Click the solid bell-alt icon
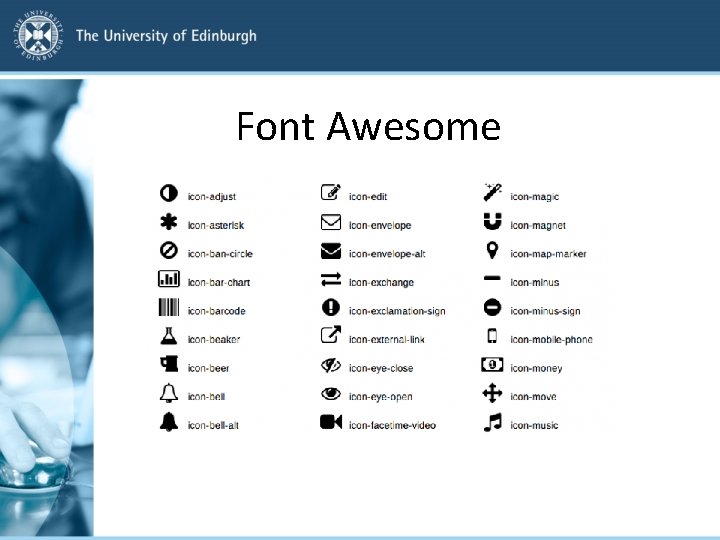This screenshot has height=540, width=720. [169, 422]
